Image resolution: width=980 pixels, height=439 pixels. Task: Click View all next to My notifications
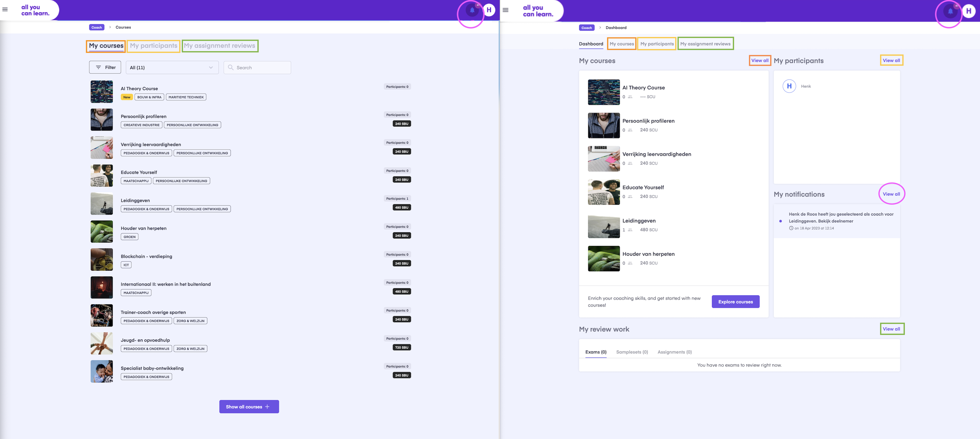click(891, 194)
